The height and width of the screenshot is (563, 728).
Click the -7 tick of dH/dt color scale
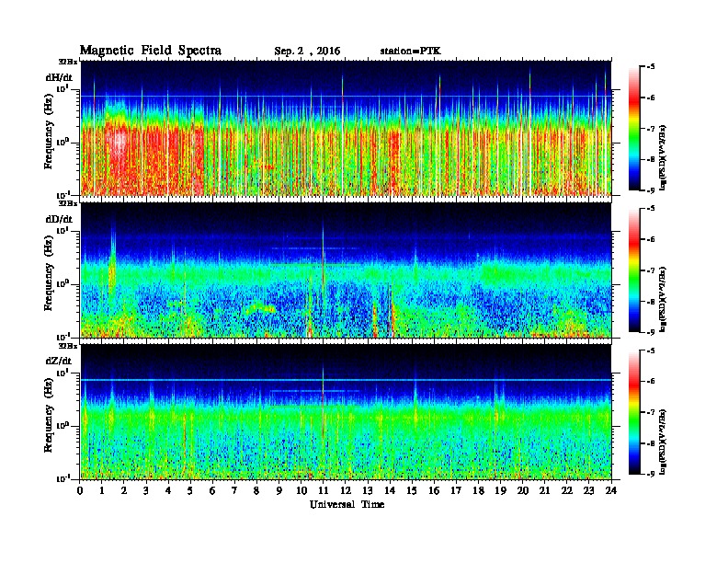651,128
